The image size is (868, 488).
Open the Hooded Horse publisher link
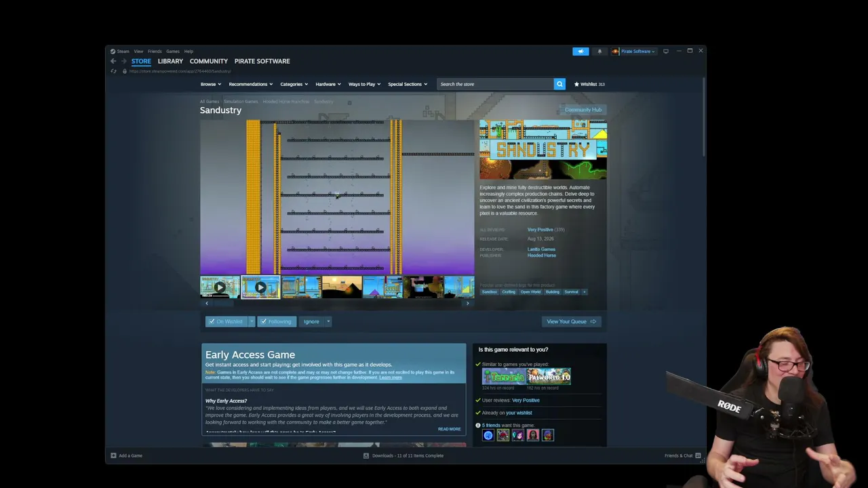tap(542, 256)
